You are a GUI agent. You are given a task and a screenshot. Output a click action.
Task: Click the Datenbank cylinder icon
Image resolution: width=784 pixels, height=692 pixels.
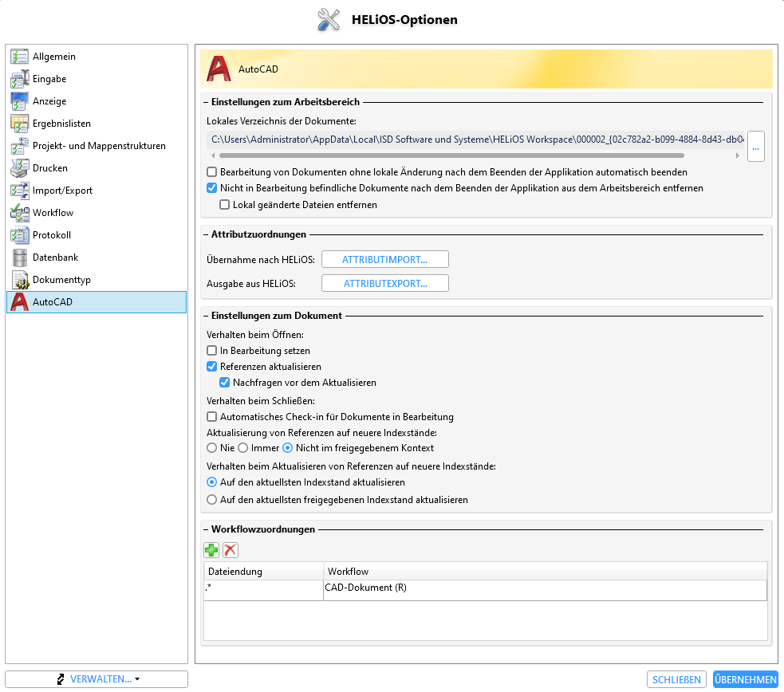[x=19, y=258]
